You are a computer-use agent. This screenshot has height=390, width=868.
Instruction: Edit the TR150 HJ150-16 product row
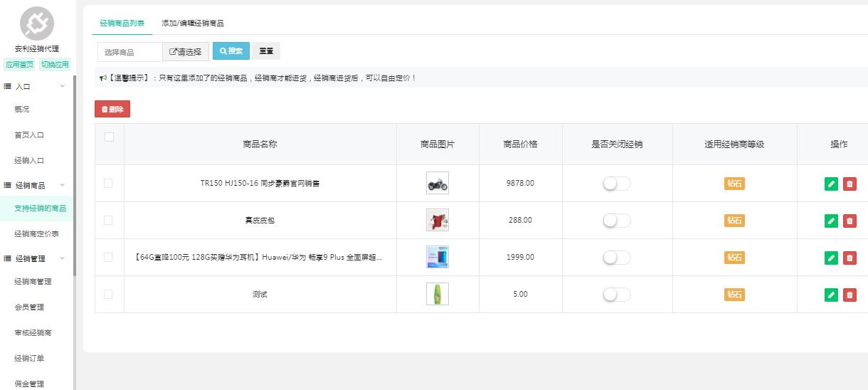(x=831, y=184)
